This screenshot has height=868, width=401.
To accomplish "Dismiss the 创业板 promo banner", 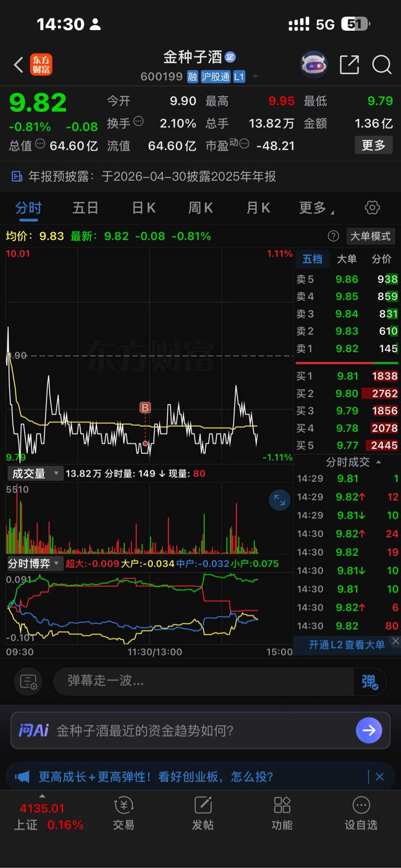I will click(x=380, y=777).
